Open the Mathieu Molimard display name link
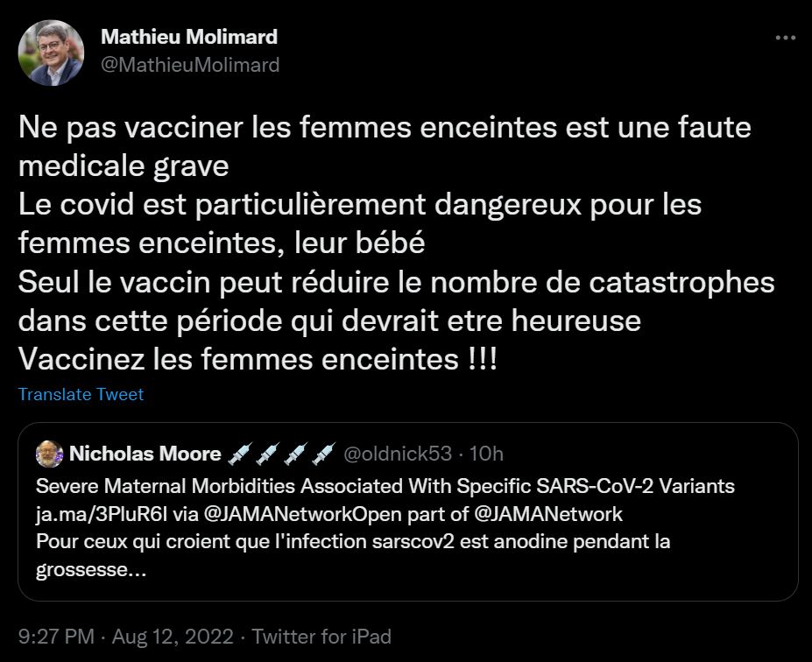Screen dimensions: 812x662 (189, 37)
